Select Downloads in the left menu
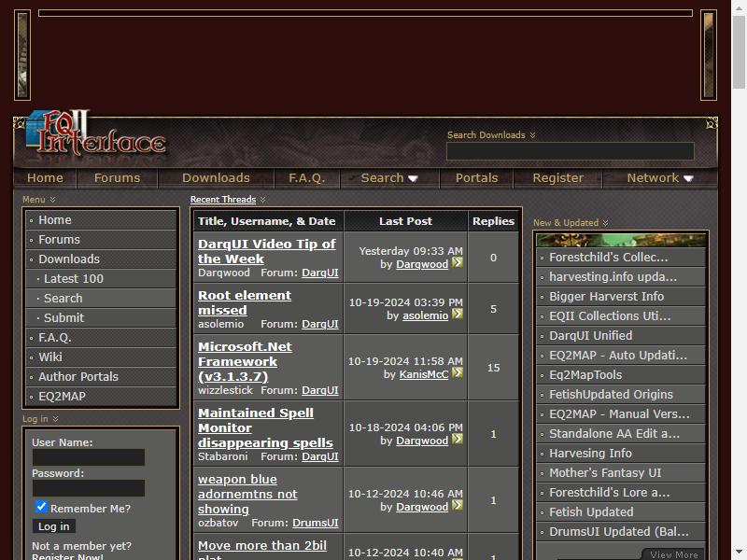 (x=101, y=259)
